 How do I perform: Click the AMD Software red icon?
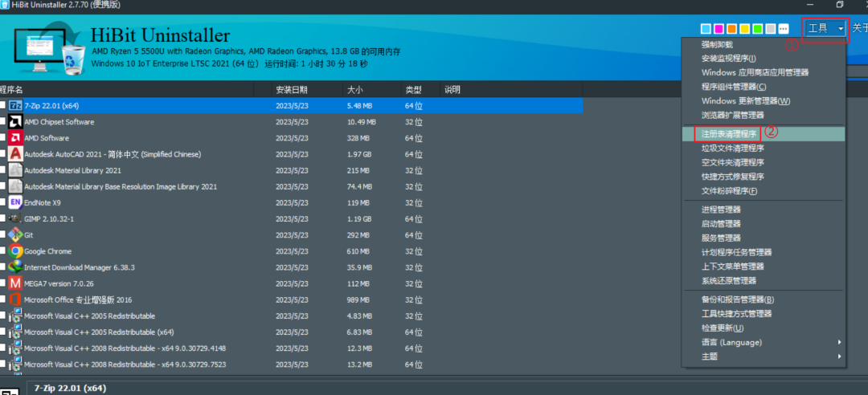[15, 138]
